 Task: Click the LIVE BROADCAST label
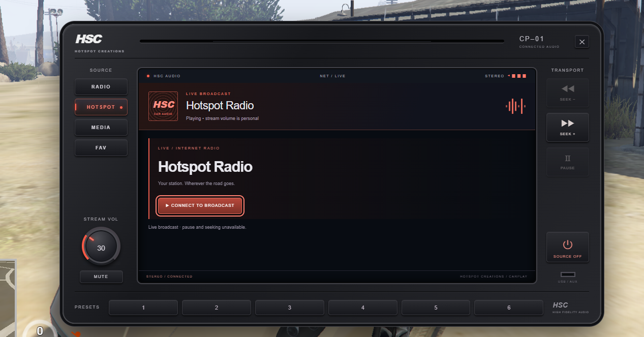[x=208, y=94]
